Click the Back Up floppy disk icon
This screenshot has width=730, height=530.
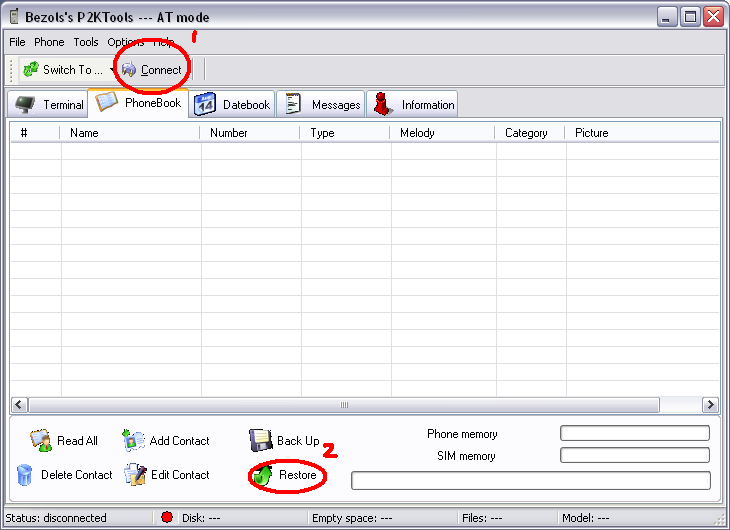tap(261, 441)
